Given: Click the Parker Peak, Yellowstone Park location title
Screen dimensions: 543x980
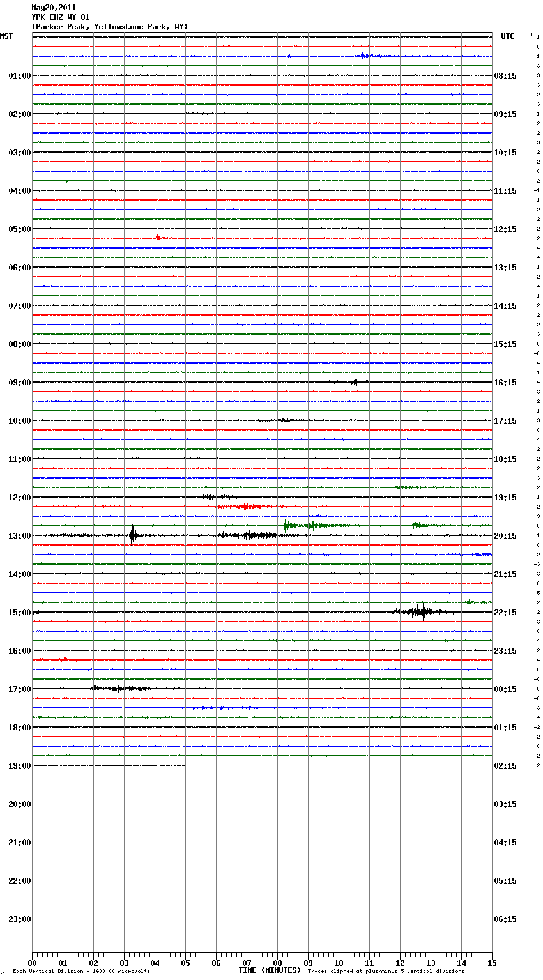Looking at the screenshot, I should (x=110, y=27).
